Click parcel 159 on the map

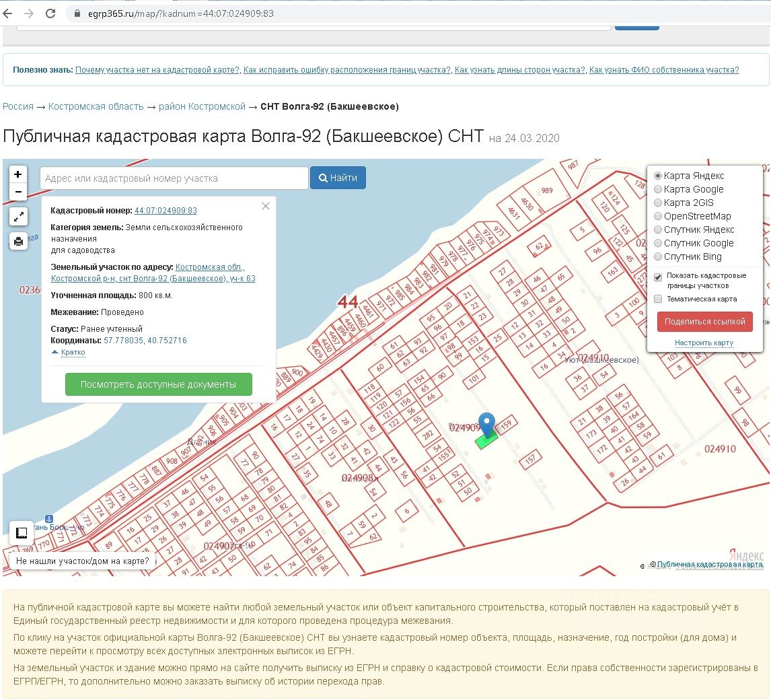click(x=506, y=423)
